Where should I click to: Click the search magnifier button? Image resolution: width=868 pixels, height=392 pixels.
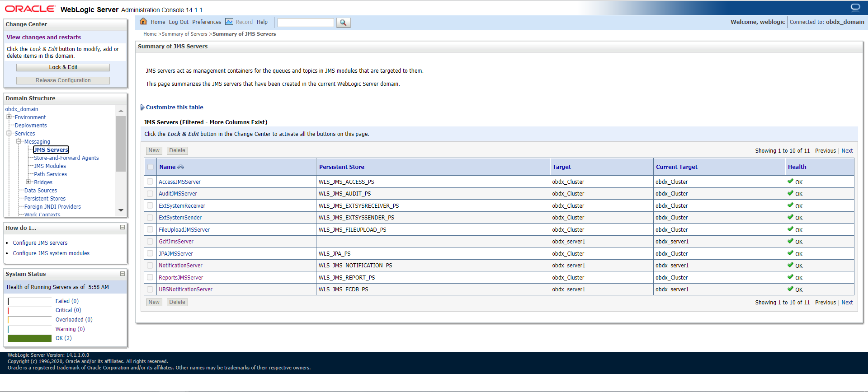tap(343, 23)
